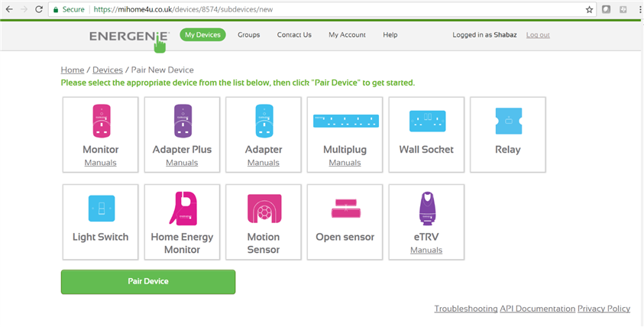Open the Help menu item
This screenshot has width=644, height=327.
point(390,35)
